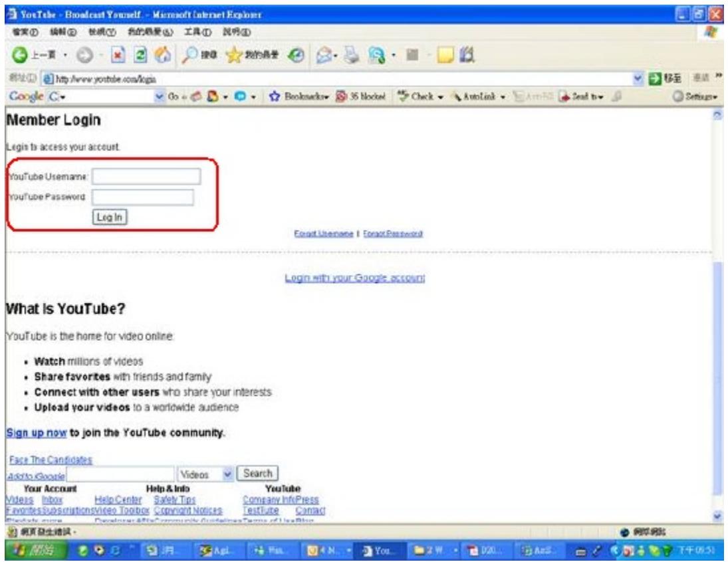Click the Mail envelope toolbar icon

tap(324, 56)
